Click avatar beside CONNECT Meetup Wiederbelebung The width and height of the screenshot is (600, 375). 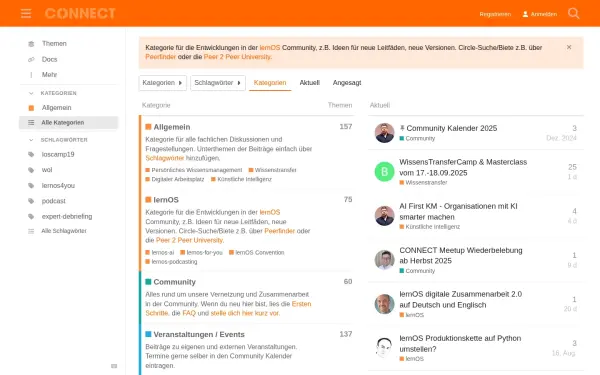(384, 260)
